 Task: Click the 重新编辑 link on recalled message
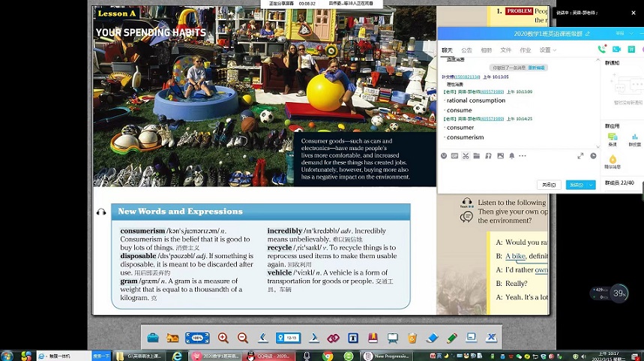536,68
